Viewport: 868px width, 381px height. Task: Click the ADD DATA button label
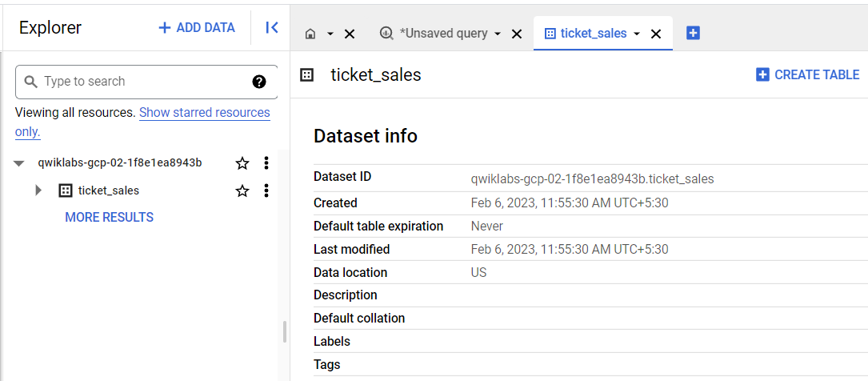(206, 28)
